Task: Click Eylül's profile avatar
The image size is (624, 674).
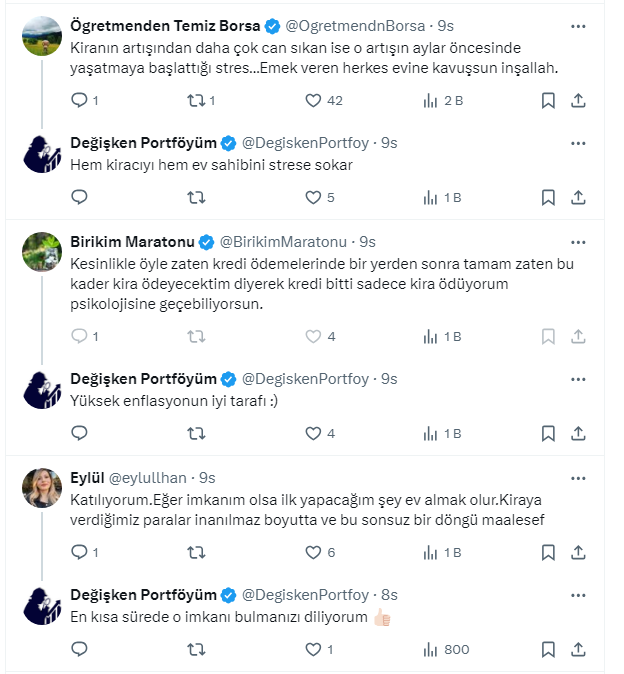Action: [42, 487]
